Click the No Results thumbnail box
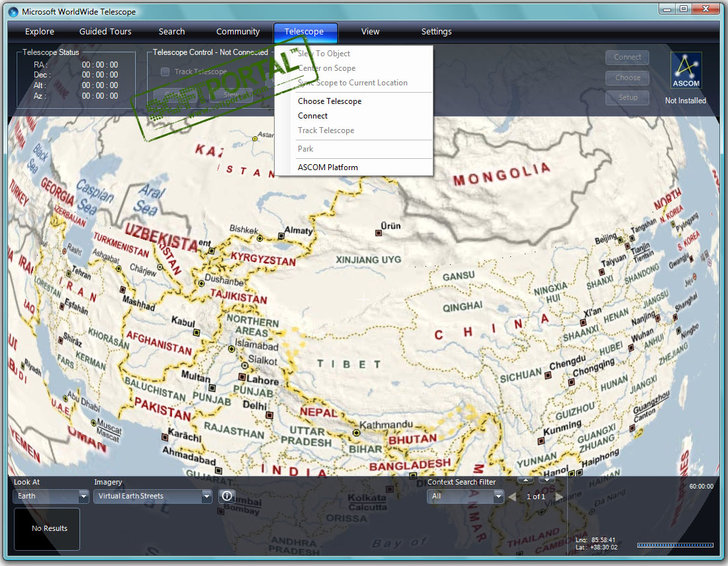This screenshot has width=728, height=566. pyautogui.click(x=47, y=529)
